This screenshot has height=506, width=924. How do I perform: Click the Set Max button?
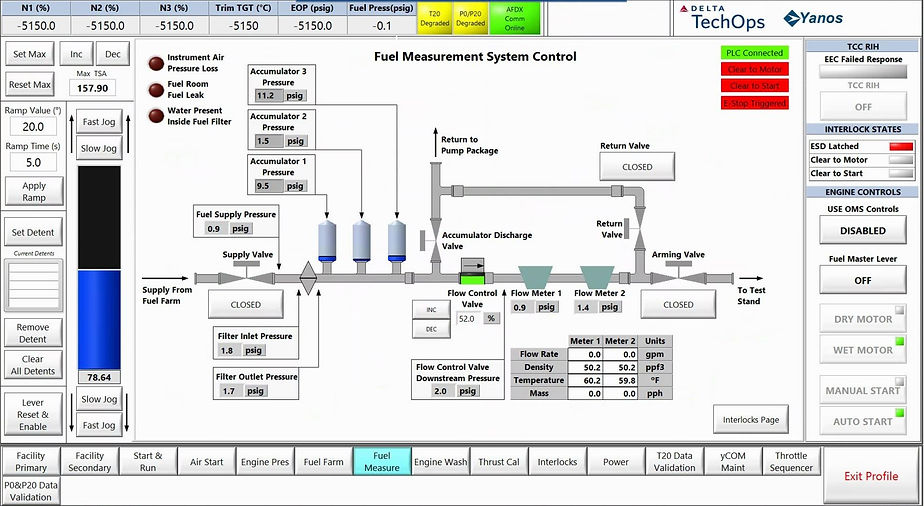point(29,54)
